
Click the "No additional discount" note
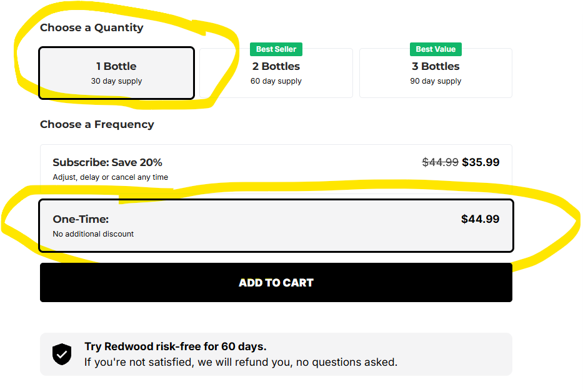(93, 234)
